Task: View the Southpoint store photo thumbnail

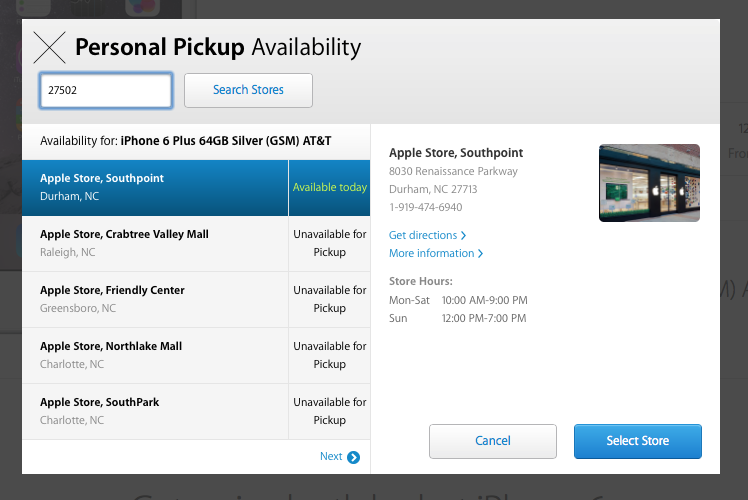Action: [649, 183]
